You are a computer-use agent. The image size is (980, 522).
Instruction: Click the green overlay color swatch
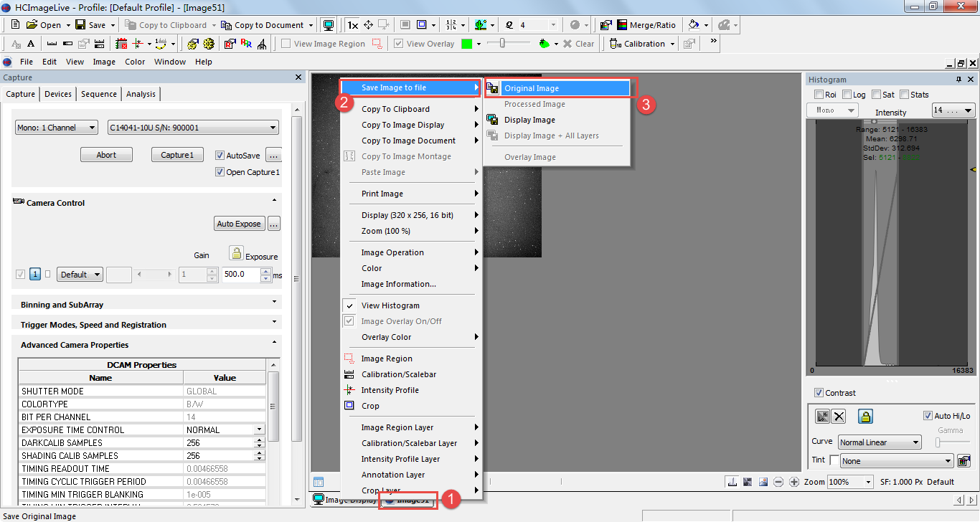[467, 44]
